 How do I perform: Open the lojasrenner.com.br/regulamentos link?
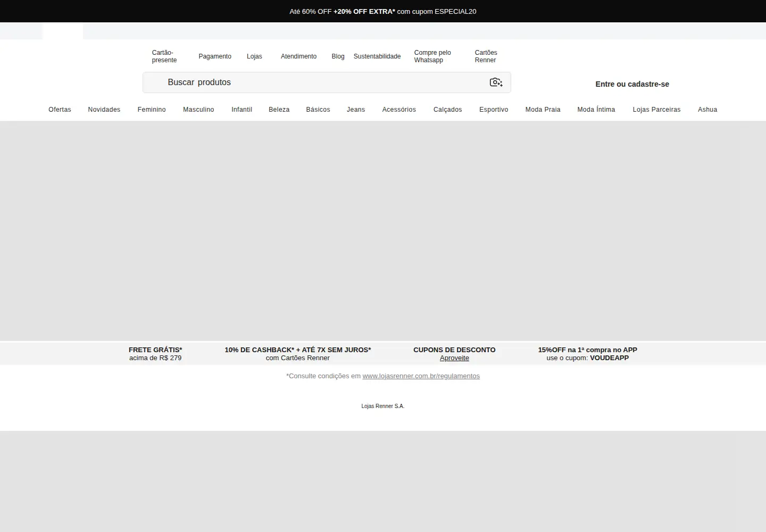point(421,376)
